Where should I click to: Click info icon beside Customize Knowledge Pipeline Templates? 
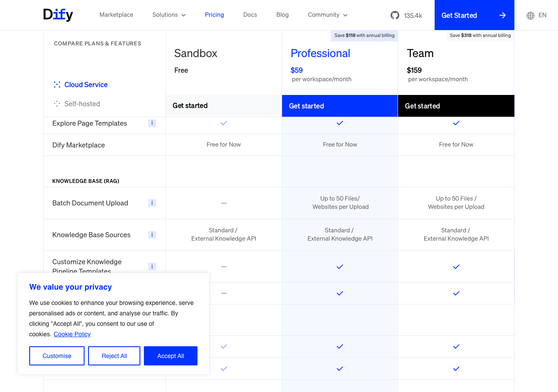pyautogui.click(x=152, y=267)
